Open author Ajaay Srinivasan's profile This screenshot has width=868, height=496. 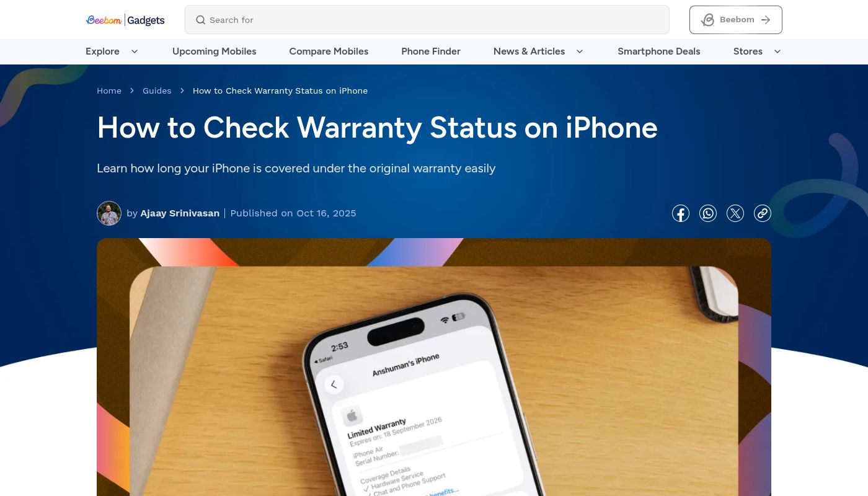[x=180, y=213]
